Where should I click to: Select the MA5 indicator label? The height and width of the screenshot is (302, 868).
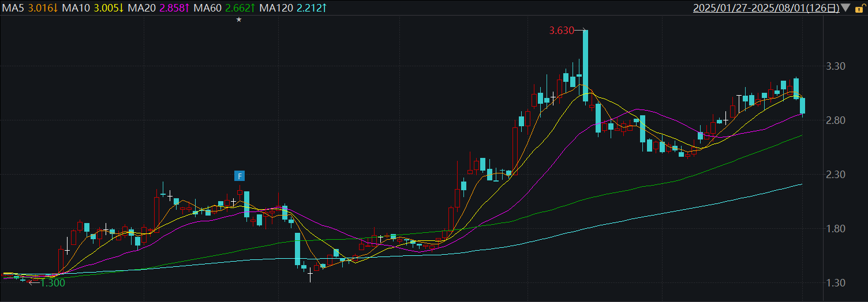coord(13,8)
